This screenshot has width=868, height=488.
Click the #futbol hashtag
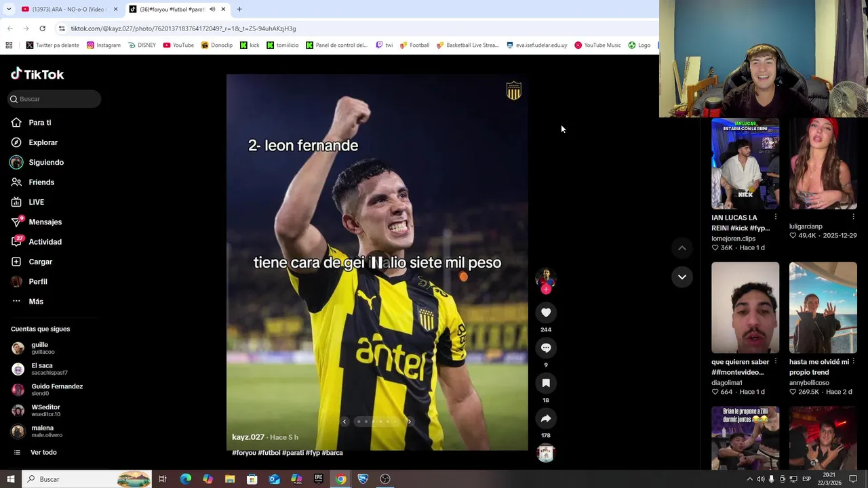coord(269,453)
